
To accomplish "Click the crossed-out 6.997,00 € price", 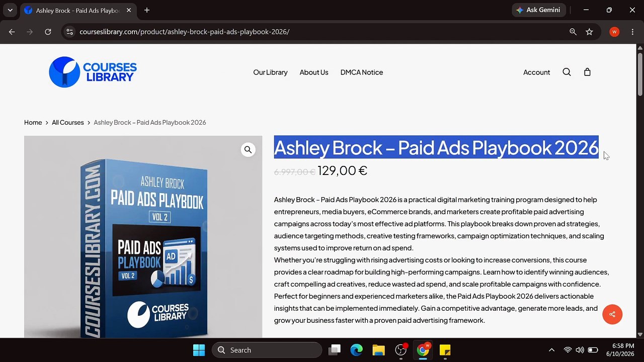I will point(294,172).
